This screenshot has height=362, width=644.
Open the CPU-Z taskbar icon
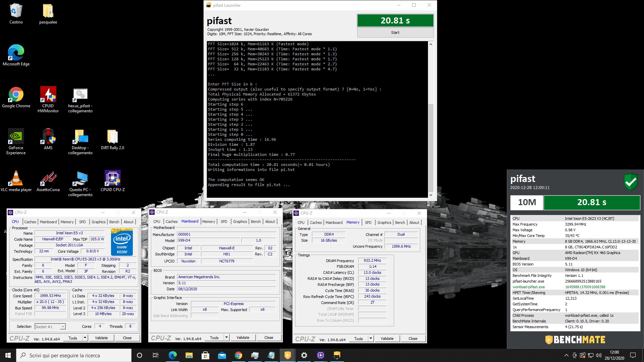[x=320, y=355]
